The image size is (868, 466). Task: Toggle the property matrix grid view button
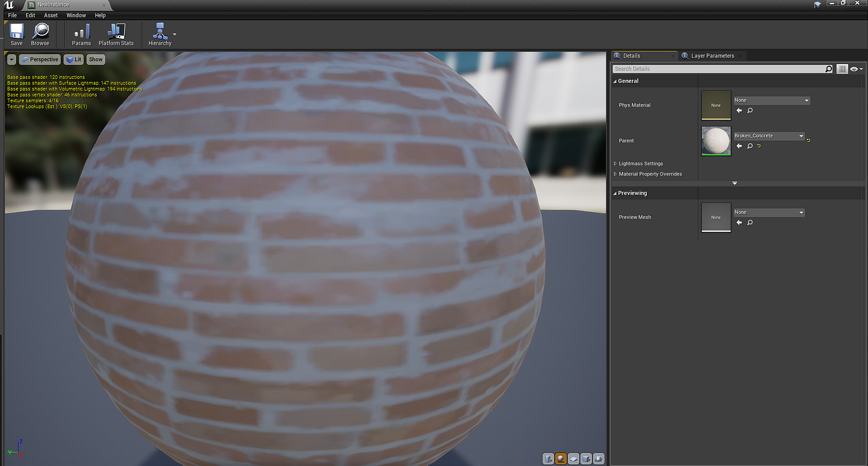[x=842, y=69]
